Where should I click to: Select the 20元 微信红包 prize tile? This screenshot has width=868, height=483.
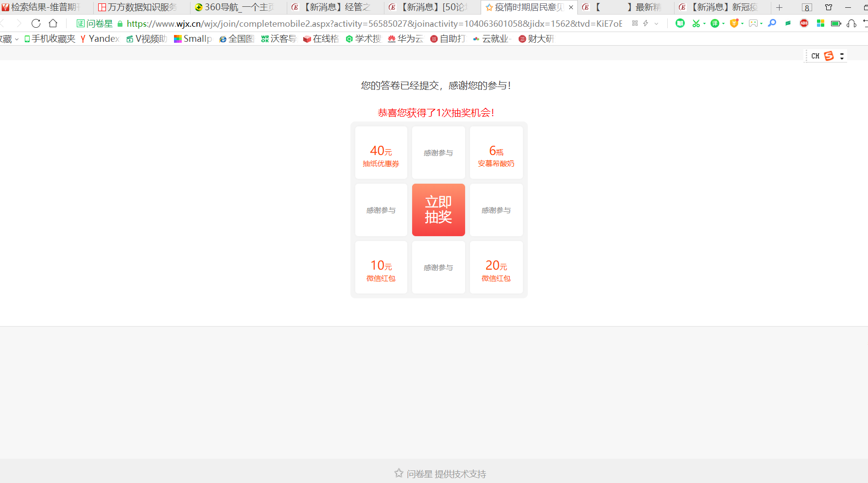496,267
